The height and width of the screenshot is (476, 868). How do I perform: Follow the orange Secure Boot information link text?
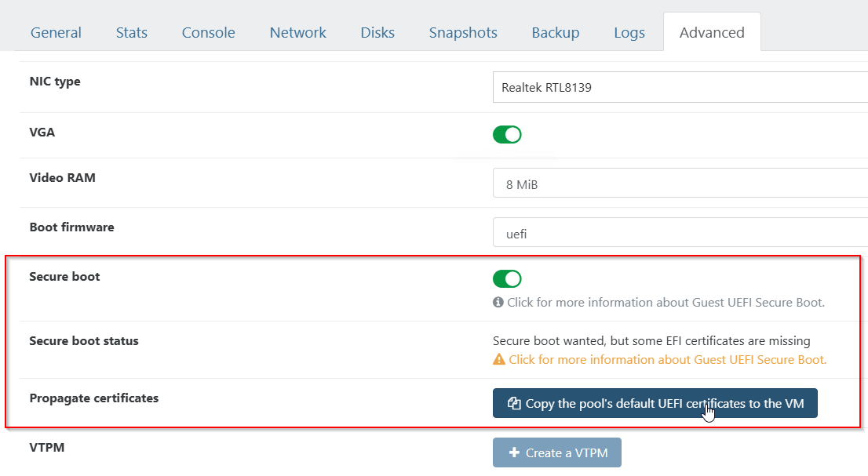click(x=667, y=360)
